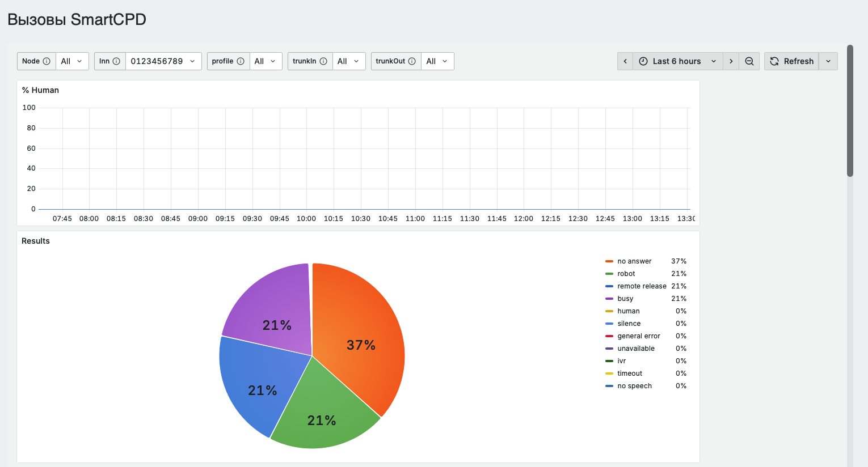Move time range forward with right arrow
The height and width of the screenshot is (467, 868).
tap(731, 61)
